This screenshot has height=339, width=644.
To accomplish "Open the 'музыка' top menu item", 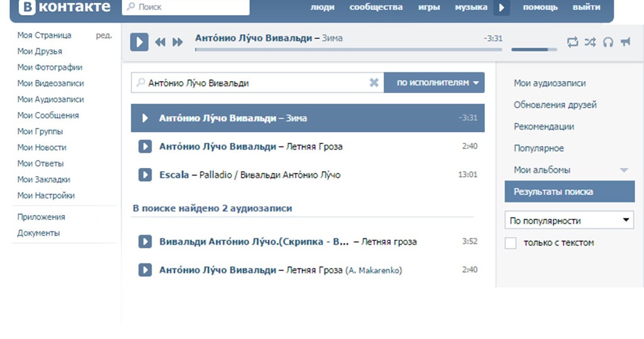I will click(470, 7).
